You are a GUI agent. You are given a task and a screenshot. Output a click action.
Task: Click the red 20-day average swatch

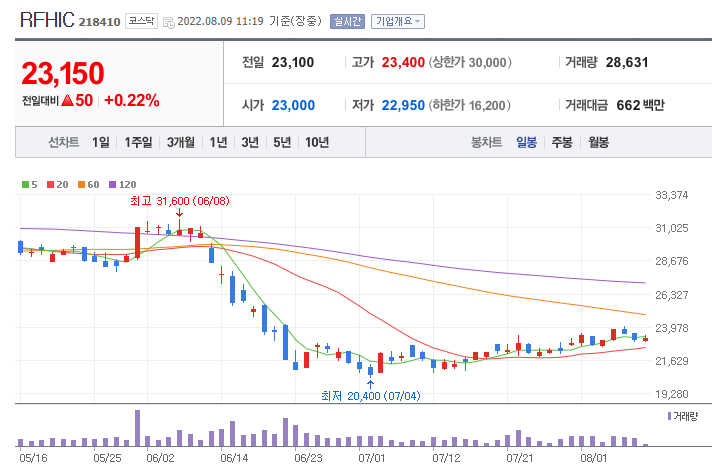click(x=51, y=184)
